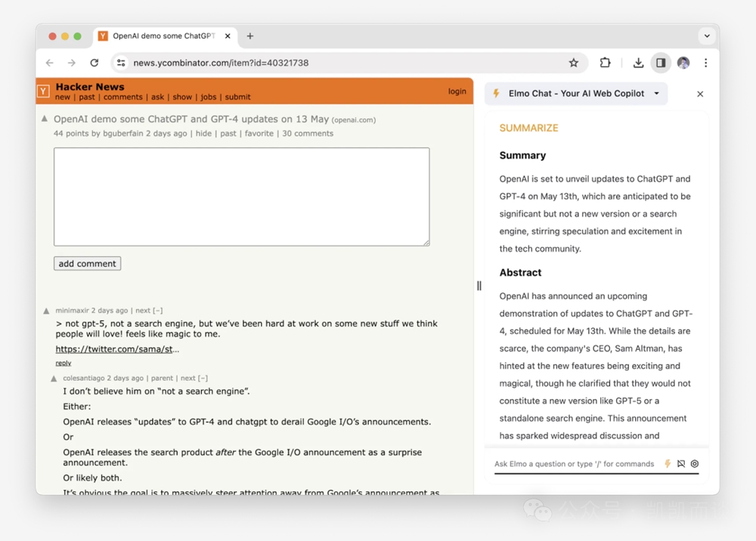
Task: Reload the page with the refresh icon
Action: point(94,63)
